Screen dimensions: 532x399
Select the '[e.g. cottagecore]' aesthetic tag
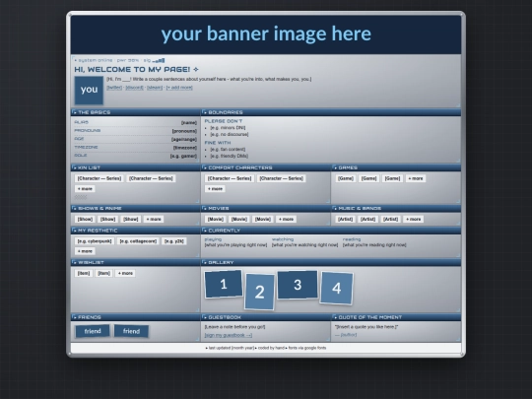pos(138,241)
